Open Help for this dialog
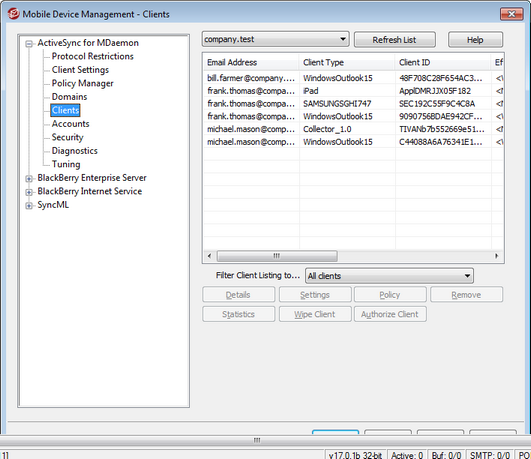Screen dimensions: 531x459 475,40
